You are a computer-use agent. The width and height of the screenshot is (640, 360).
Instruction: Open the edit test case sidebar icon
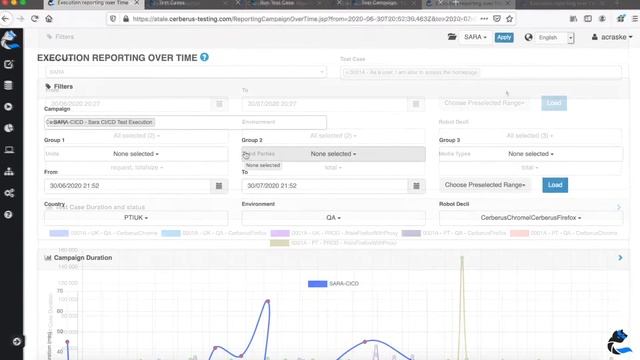[9, 64]
